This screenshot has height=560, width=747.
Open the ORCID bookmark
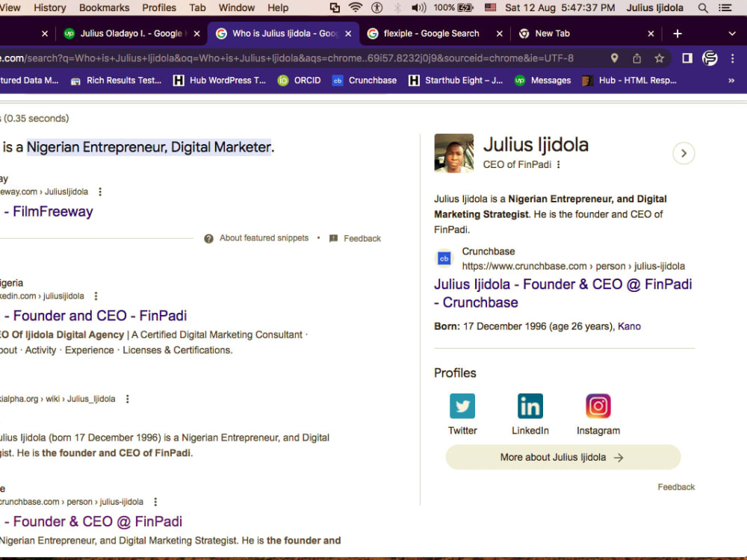pos(300,81)
